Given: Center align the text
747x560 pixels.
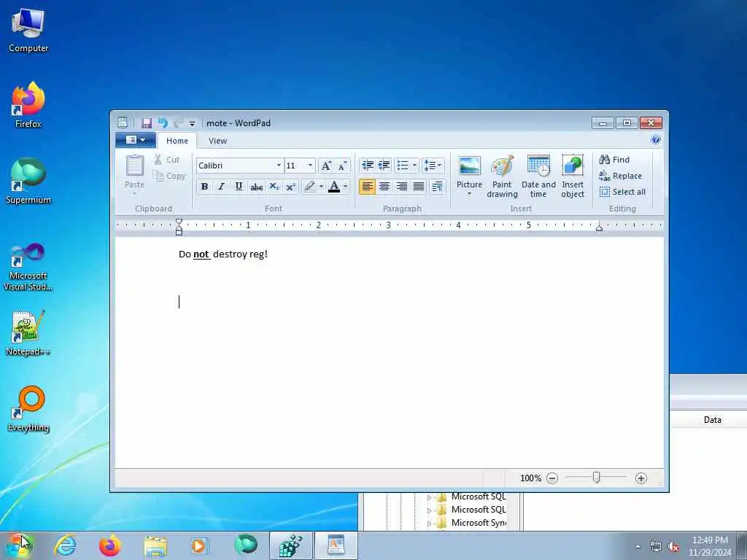Looking at the screenshot, I should point(384,186).
